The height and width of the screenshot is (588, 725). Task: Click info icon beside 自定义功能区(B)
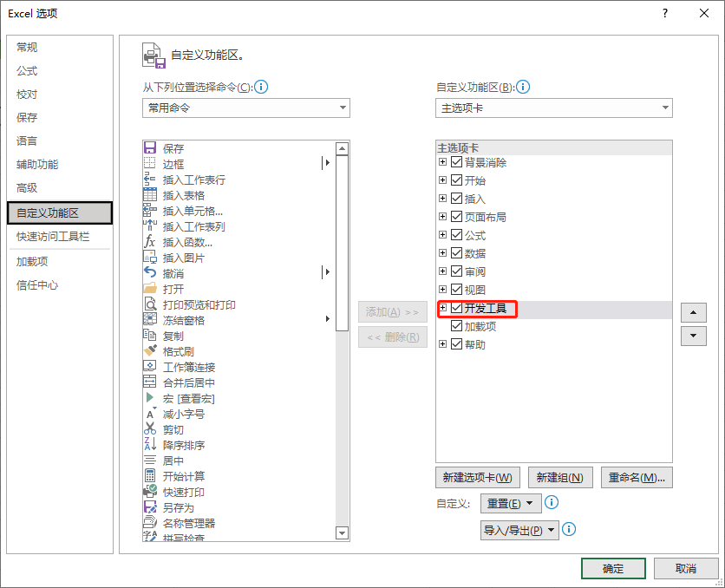coord(522,87)
